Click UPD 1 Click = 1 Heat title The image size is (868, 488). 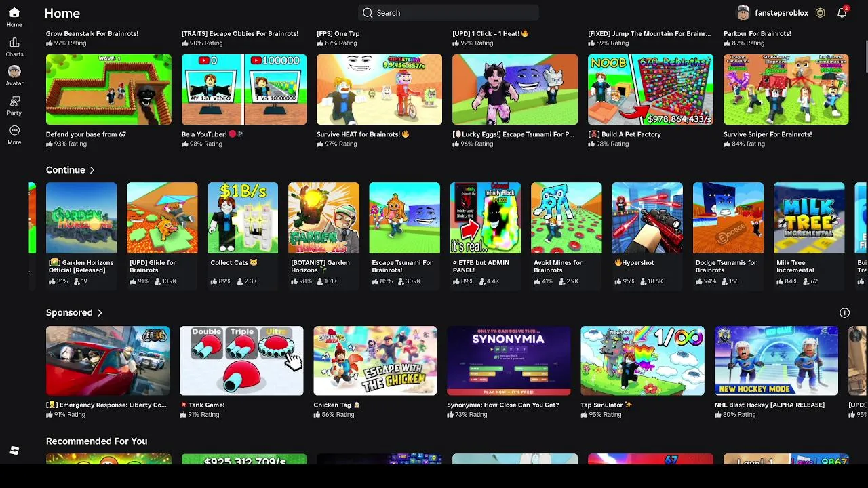point(490,33)
